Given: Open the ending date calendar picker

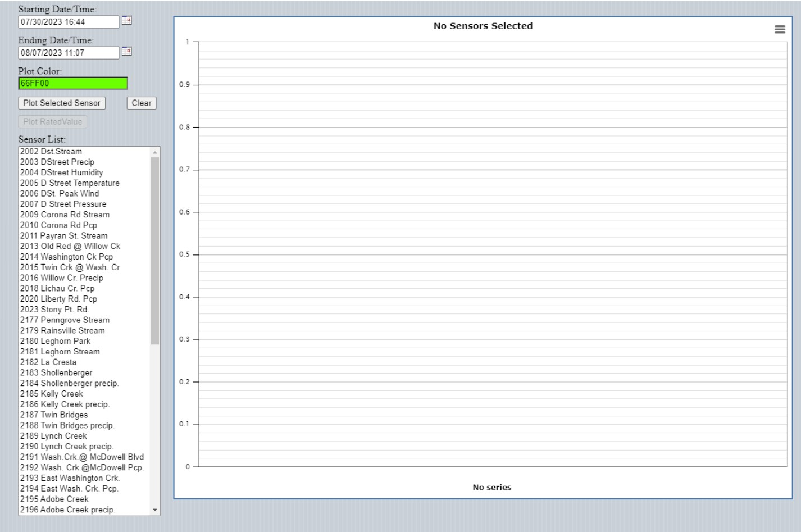Looking at the screenshot, I should click(x=127, y=52).
